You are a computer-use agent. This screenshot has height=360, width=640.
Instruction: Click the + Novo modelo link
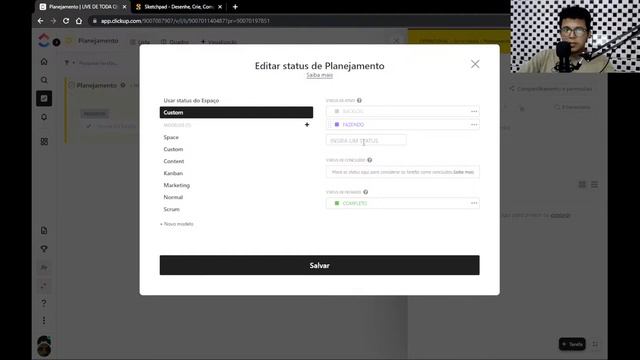pos(177,224)
